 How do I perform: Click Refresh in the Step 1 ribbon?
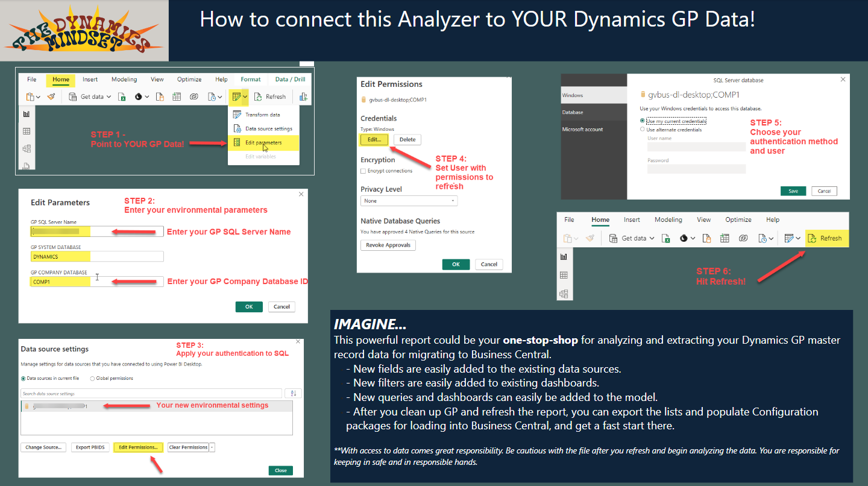(x=269, y=96)
